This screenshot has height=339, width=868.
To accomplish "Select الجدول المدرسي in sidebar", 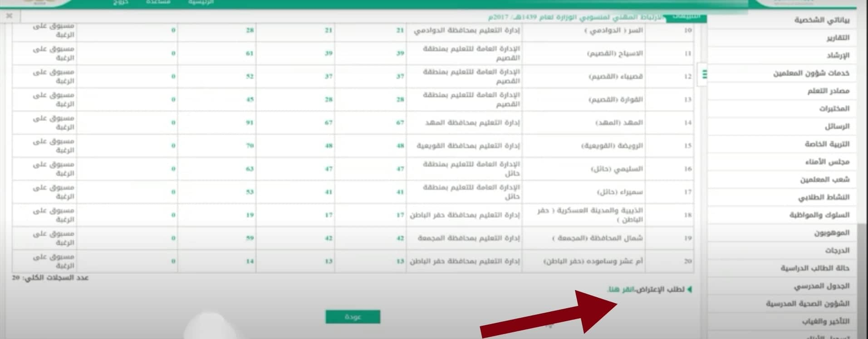I will (x=822, y=286).
